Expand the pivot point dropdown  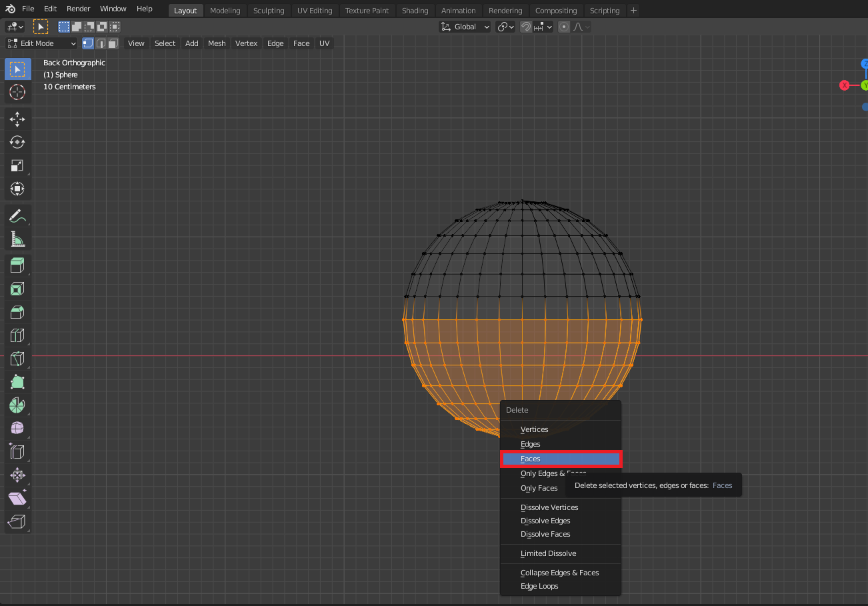pyautogui.click(x=507, y=27)
